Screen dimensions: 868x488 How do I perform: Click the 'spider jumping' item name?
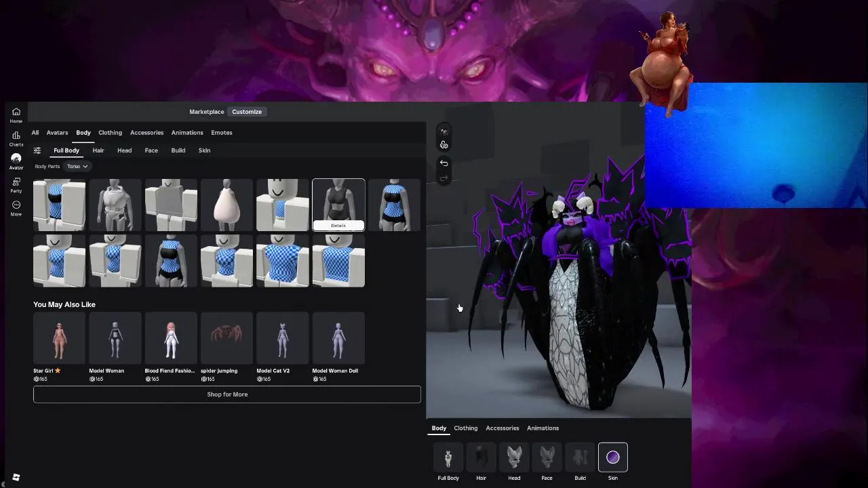219,371
